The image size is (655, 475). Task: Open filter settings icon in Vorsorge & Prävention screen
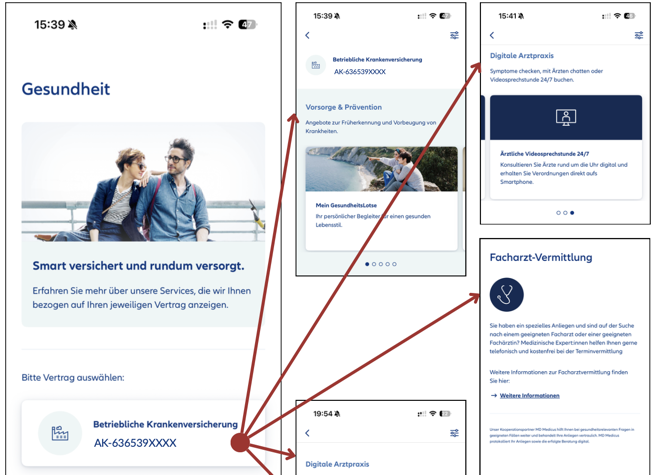(454, 35)
